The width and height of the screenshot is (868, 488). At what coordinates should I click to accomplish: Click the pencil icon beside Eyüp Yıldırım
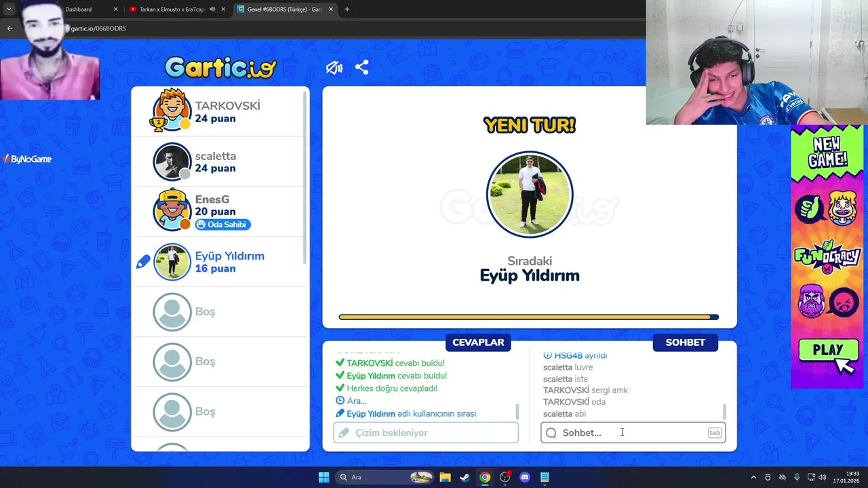142,262
